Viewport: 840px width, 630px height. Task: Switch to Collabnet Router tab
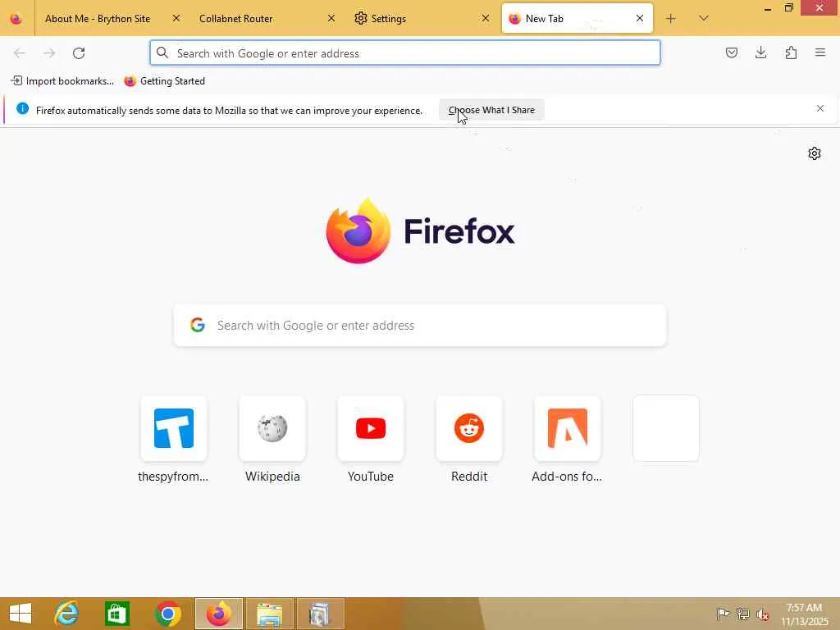tap(235, 19)
